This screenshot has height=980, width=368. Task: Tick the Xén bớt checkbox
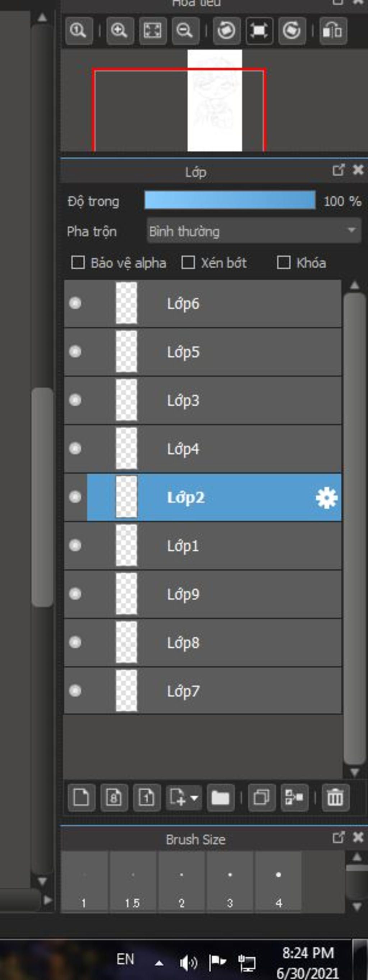188,263
